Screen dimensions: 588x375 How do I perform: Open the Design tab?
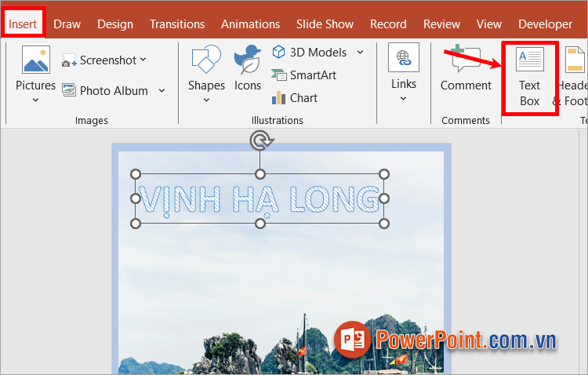[x=115, y=24]
